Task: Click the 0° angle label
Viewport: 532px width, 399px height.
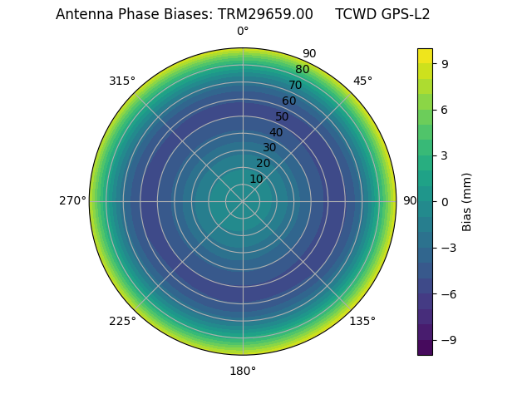Action: click(243, 32)
